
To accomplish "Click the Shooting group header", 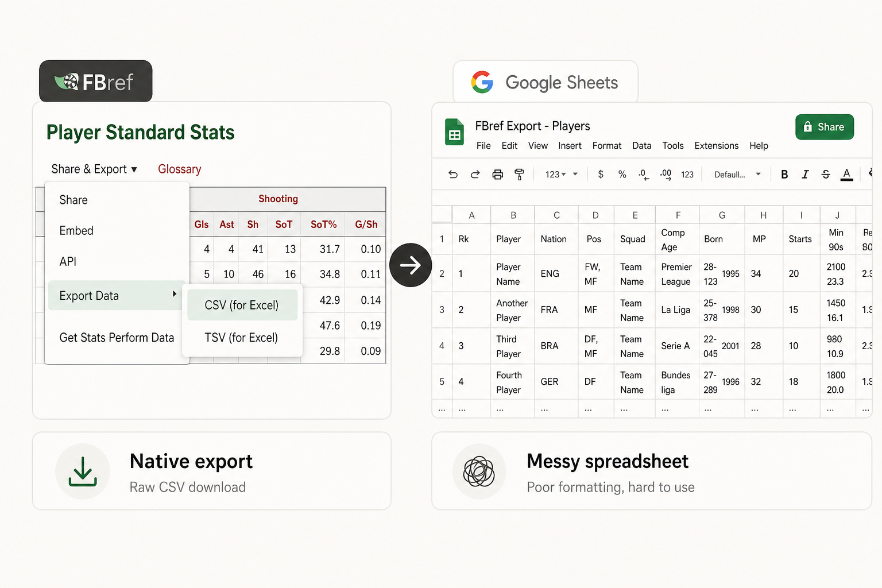I will pyautogui.click(x=278, y=199).
